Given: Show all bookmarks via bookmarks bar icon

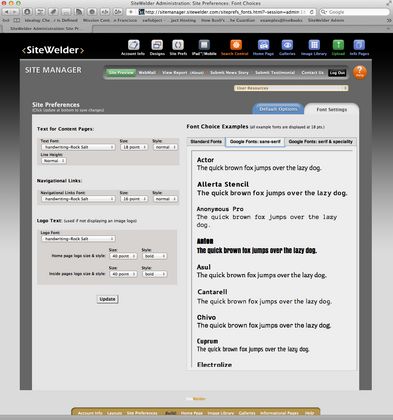Looking at the screenshot, I should [x=17, y=20].
